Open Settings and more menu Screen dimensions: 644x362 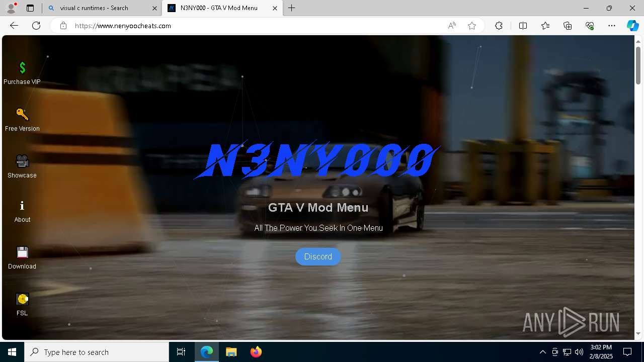[x=612, y=26]
